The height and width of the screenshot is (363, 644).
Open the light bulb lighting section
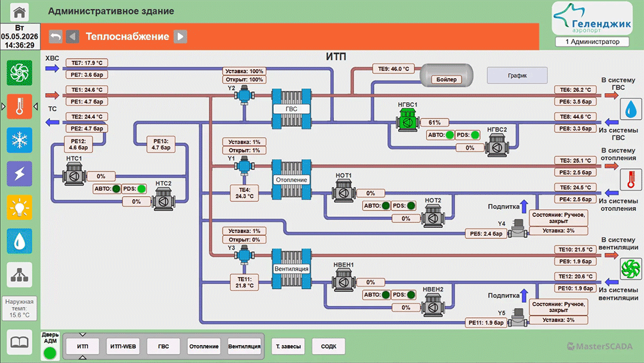(x=19, y=207)
